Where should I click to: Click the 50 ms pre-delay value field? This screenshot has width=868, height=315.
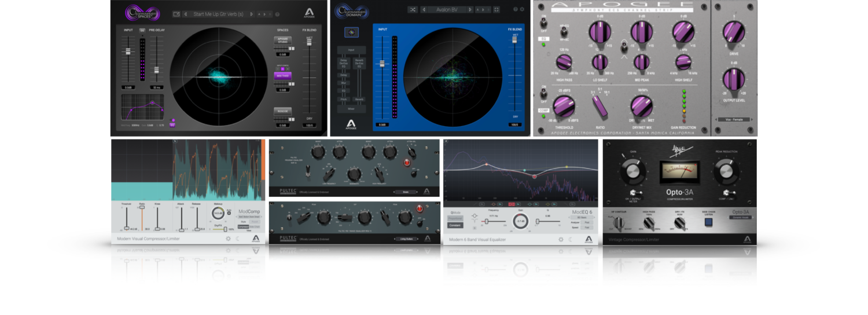(x=156, y=87)
